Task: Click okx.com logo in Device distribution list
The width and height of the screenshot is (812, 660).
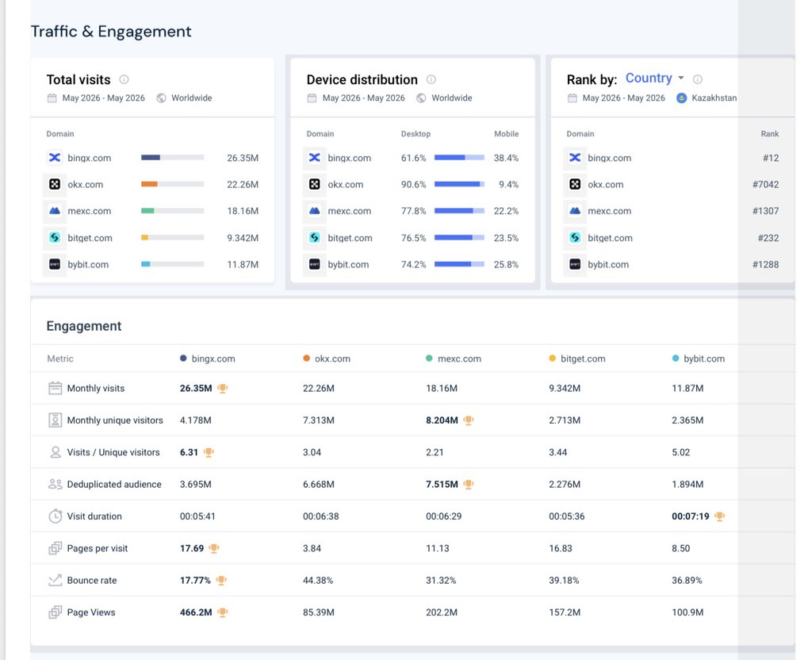Action: pyautogui.click(x=314, y=184)
